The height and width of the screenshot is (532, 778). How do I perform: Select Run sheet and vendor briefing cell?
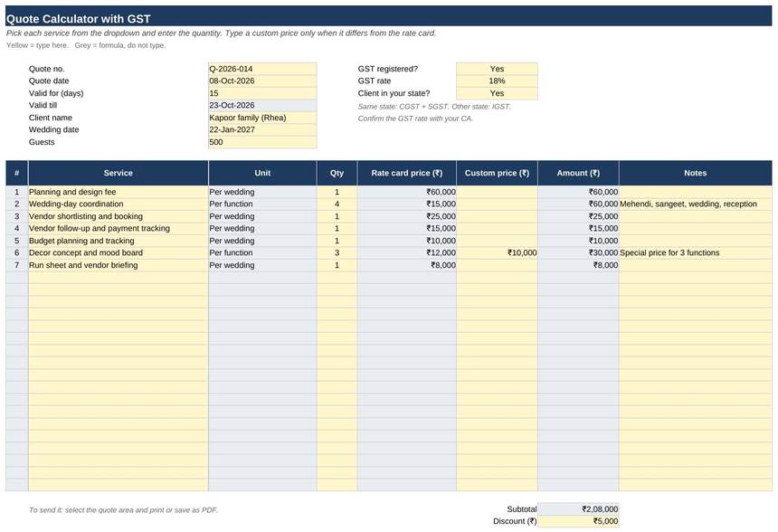pos(119,265)
